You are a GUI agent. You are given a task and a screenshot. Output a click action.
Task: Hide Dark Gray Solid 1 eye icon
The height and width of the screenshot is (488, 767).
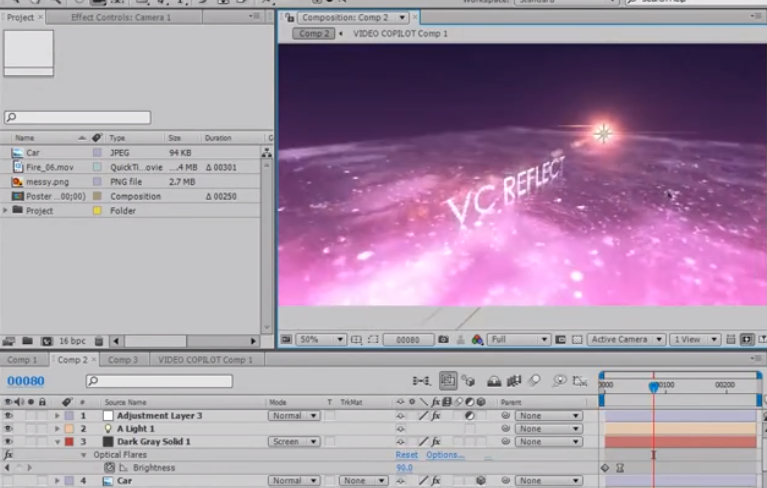click(8, 442)
